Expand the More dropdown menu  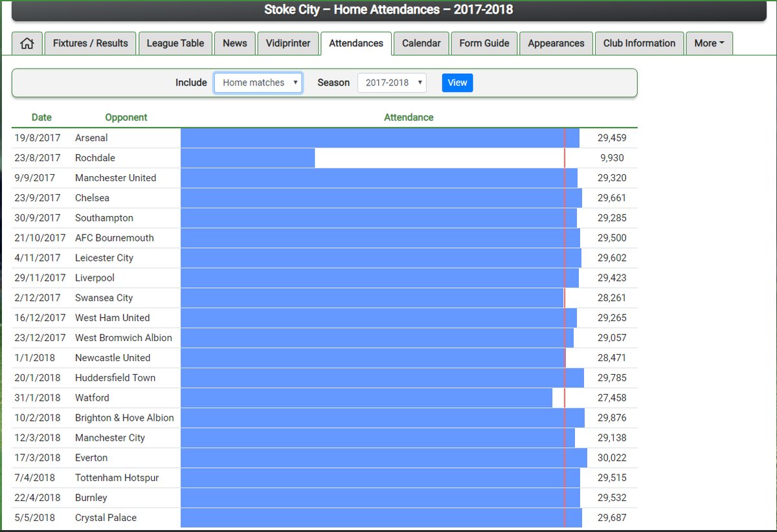pos(709,43)
